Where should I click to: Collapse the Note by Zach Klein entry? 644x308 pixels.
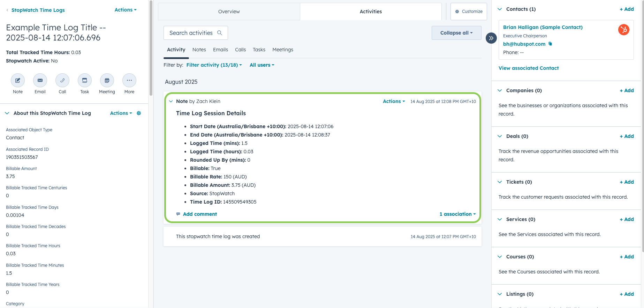171,101
